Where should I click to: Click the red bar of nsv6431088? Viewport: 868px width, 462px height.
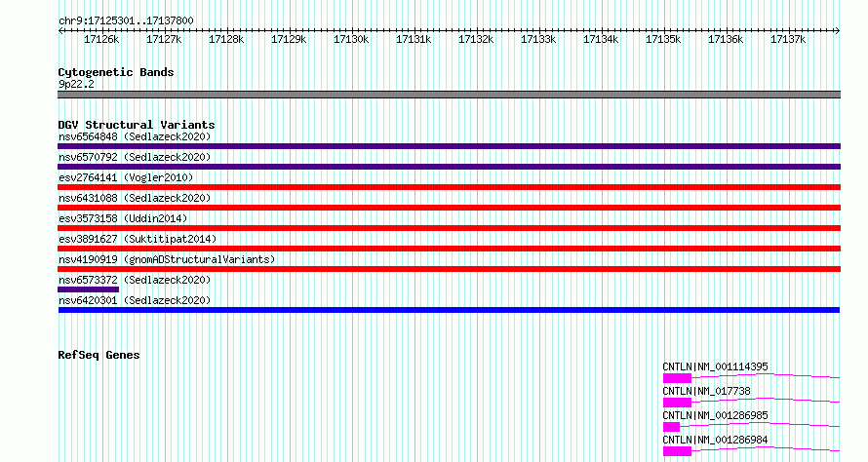tap(449, 208)
